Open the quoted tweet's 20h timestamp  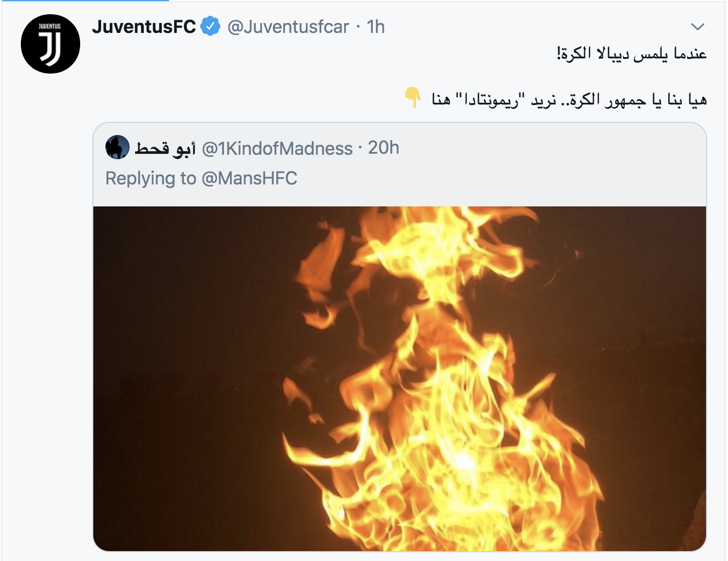point(383,148)
